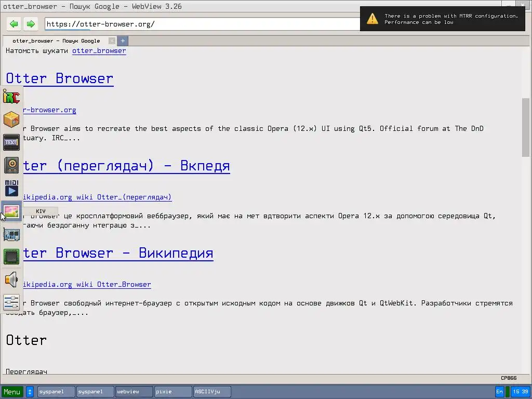Screen dimensions: 532x399
Task: Click the 'Переглядач' text at bottom
Action: click(26, 371)
